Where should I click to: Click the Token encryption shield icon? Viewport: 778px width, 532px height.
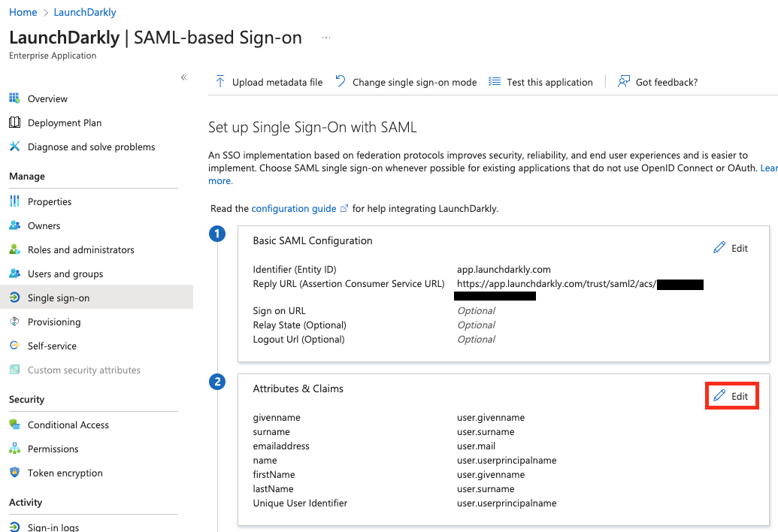tap(14, 473)
